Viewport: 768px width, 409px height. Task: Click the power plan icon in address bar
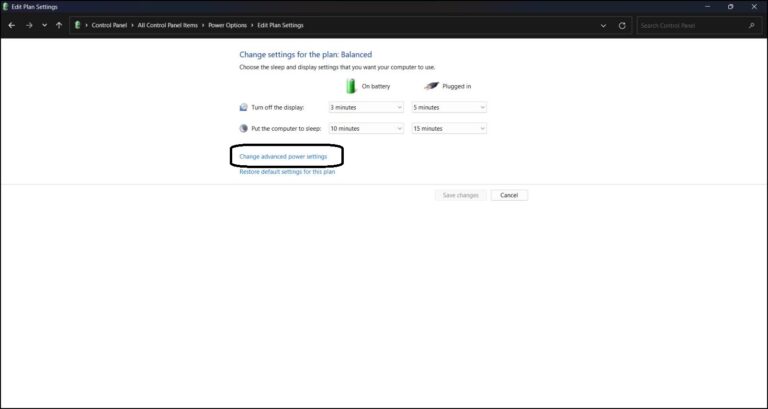click(77, 25)
